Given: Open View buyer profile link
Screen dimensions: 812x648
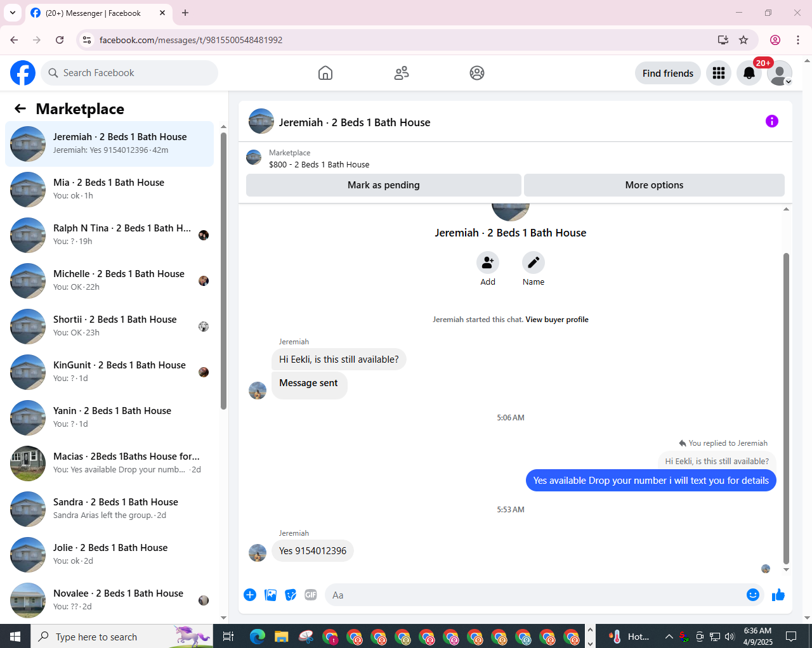Looking at the screenshot, I should pos(557,320).
